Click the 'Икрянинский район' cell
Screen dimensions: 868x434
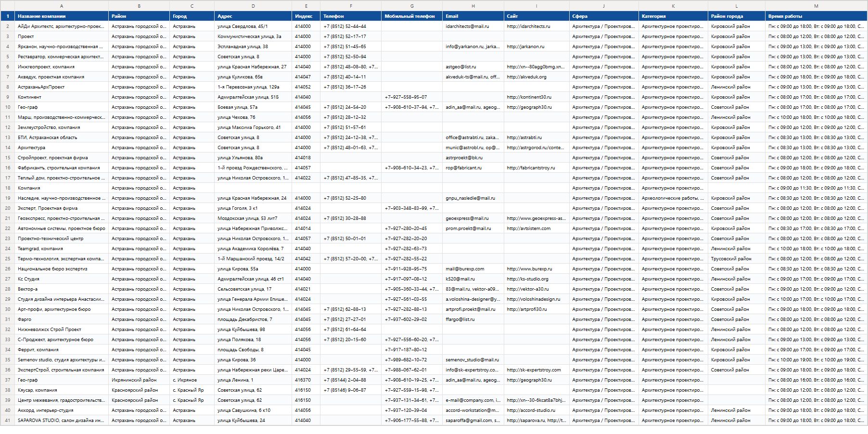(x=139, y=380)
